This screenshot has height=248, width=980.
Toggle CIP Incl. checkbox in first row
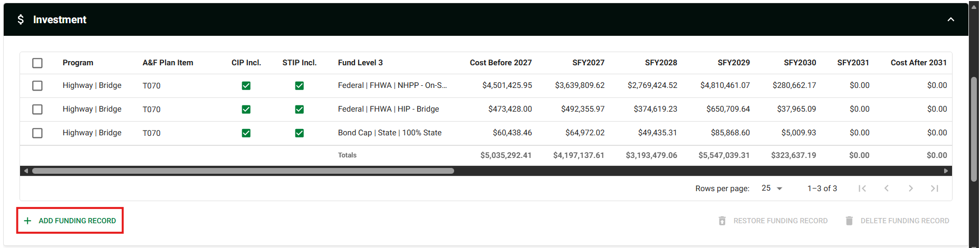tap(246, 86)
